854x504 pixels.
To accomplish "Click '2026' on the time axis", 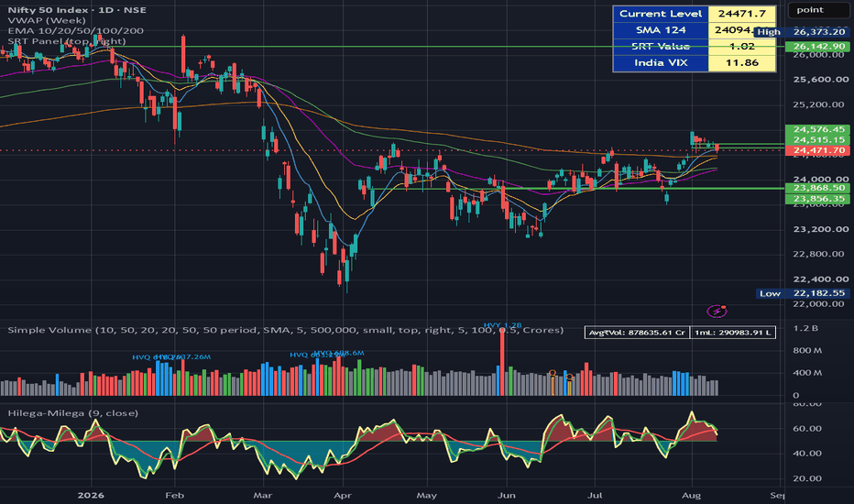I will [x=91, y=495].
